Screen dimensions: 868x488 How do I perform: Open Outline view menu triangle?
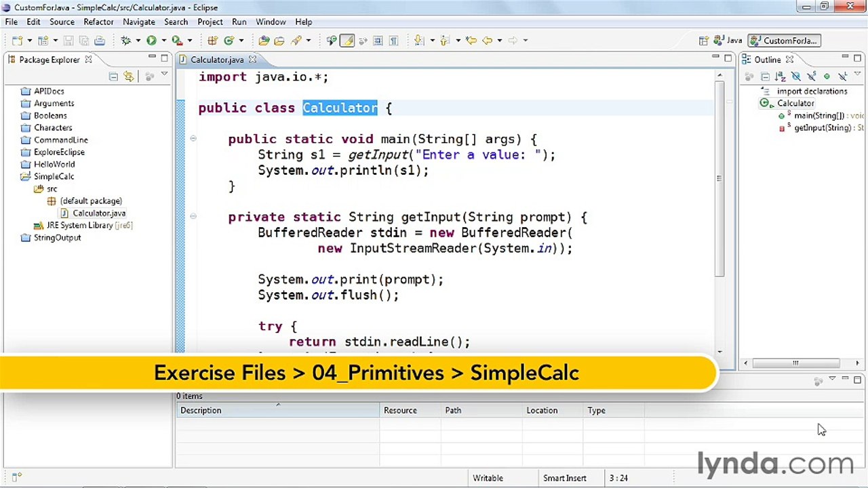857,73
